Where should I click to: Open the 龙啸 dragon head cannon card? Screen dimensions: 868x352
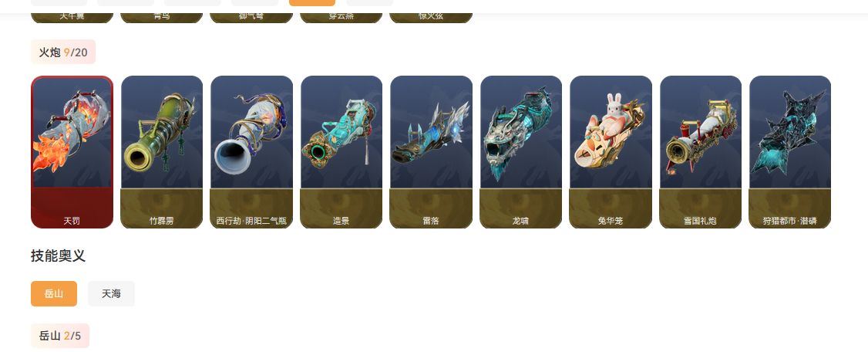coord(521,152)
